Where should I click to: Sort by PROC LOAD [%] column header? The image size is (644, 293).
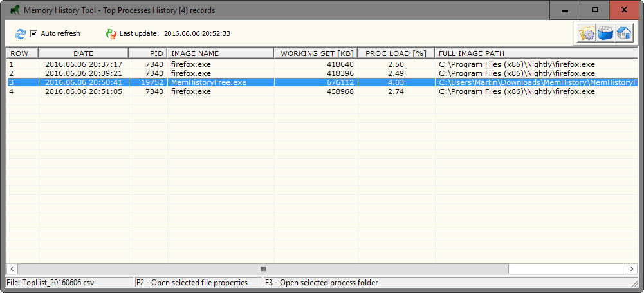pyautogui.click(x=396, y=53)
